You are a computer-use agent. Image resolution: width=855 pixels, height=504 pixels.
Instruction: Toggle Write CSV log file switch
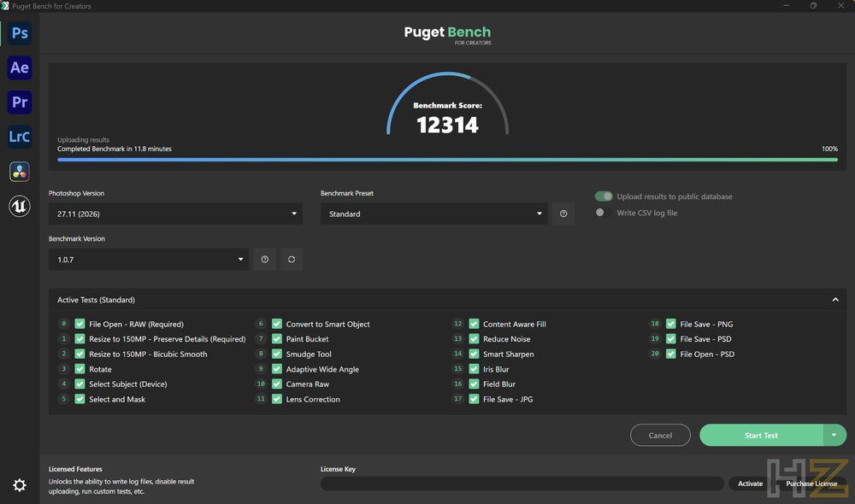604,213
